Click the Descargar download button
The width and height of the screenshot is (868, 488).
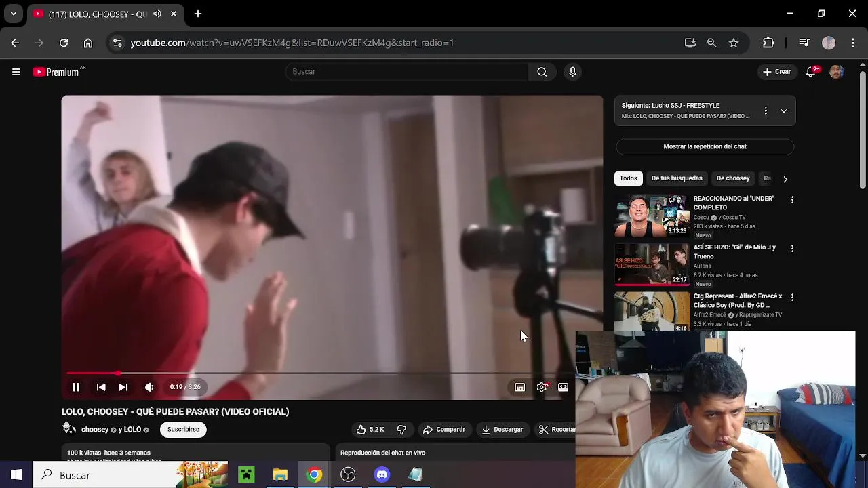click(x=502, y=430)
